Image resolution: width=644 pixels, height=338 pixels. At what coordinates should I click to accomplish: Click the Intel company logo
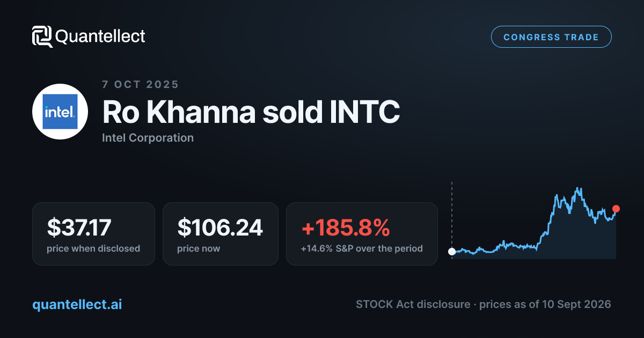pos(60,112)
